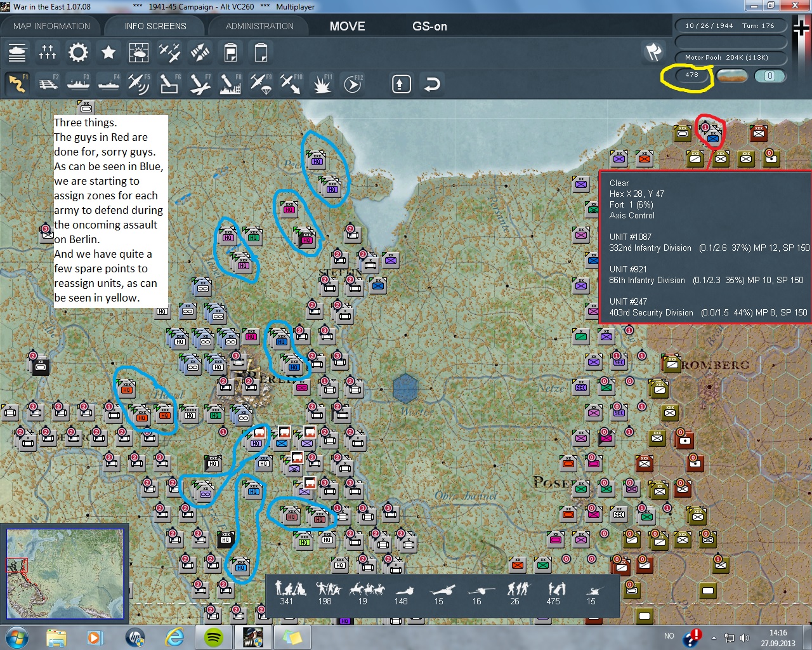
Task: Select the F1 move mode icon
Action: (x=17, y=84)
